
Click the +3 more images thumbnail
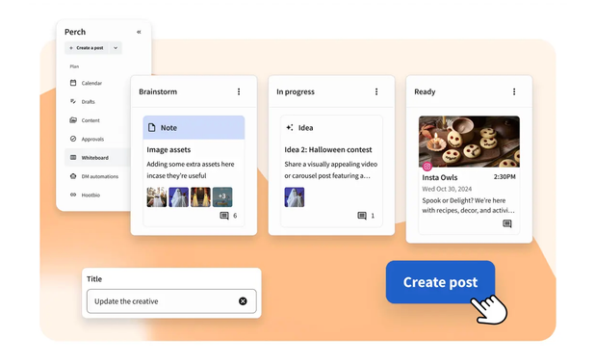(222, 197)
